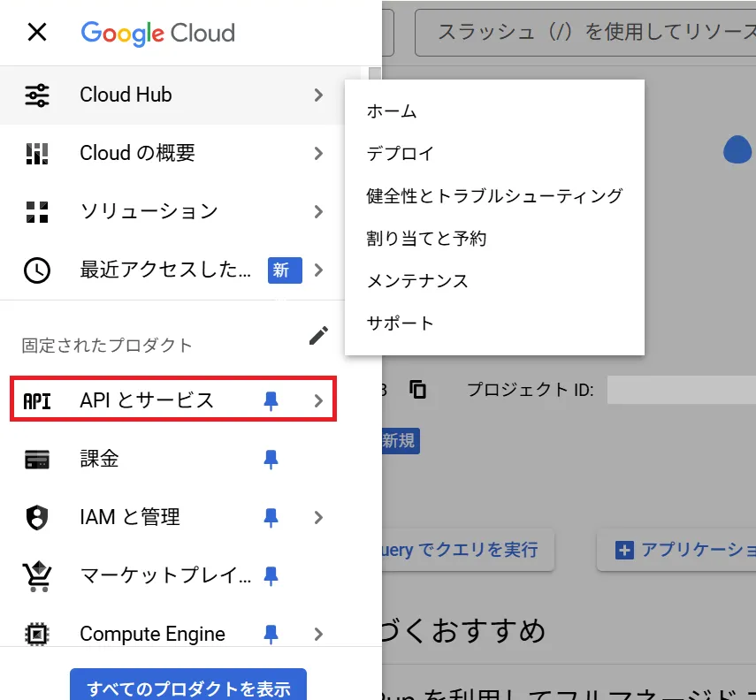Open API とサービス from pinned products
Screen dimensions: 756x700
pos(173,399)
